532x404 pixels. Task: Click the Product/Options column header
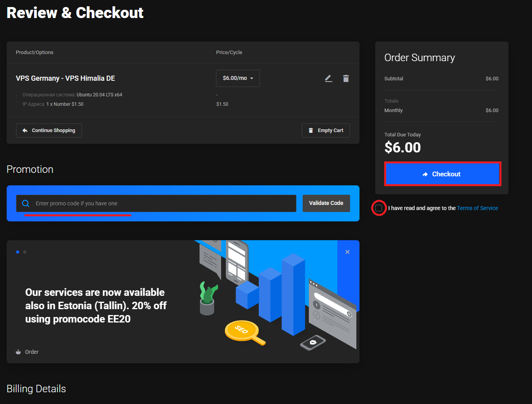point(34,53)
